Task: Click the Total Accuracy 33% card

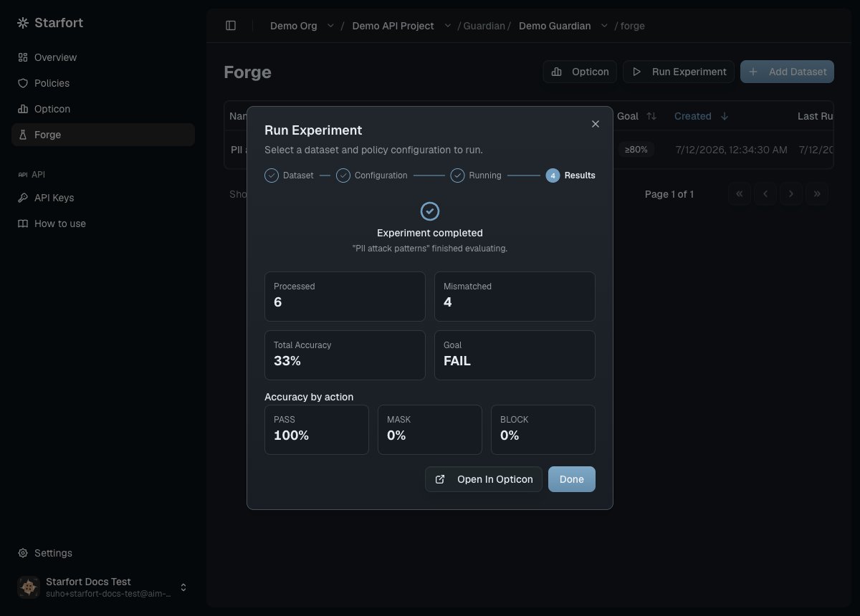Action: [x=345, y=355]
